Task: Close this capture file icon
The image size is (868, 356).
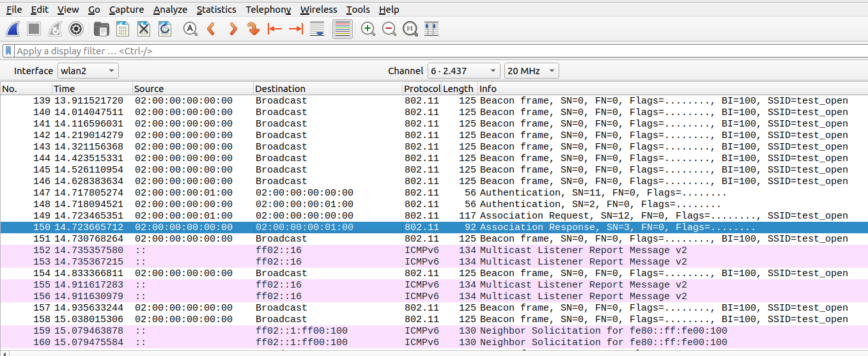Action: click(x=144, y=29)
